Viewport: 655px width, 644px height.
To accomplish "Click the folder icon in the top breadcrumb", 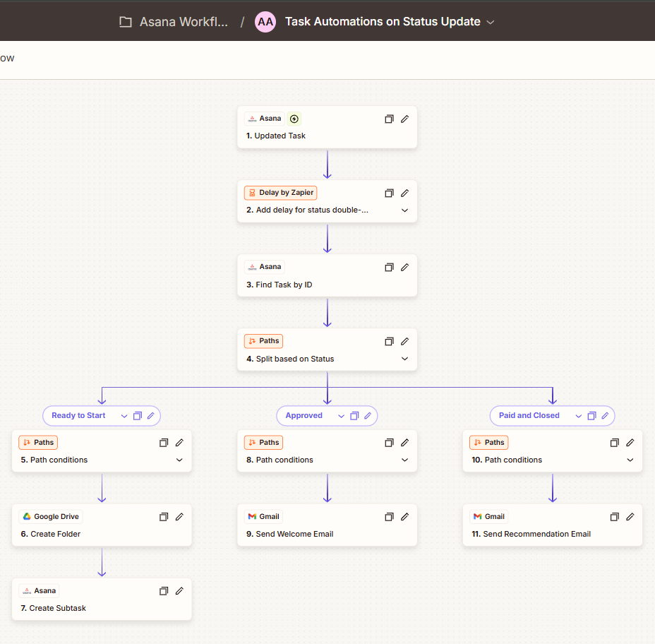I will coord(126,21).
